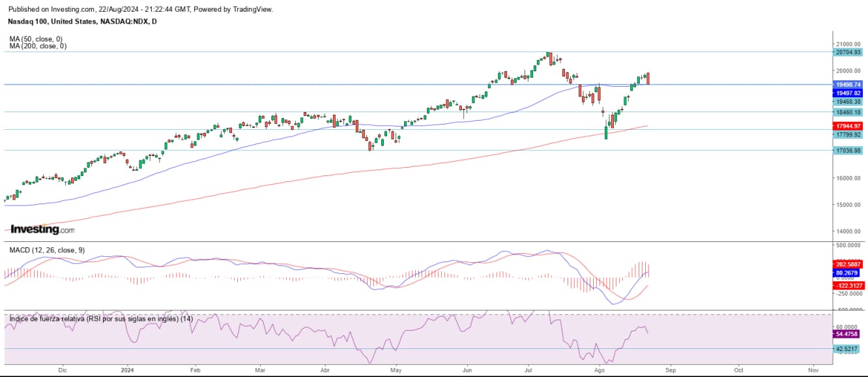Click the dark blue 19497.02 price tag
Screen dimensions: 868x377
[848, 93]
